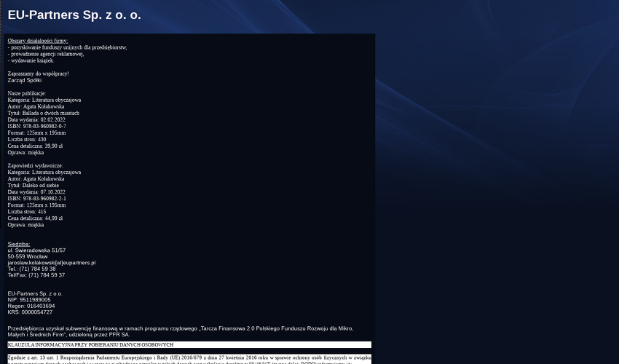The width and height of the screenshot is (619, 364).
Task: Click the fax number 'Tel/Fax: (71) 784 59 37'
Action: point(36,275)
